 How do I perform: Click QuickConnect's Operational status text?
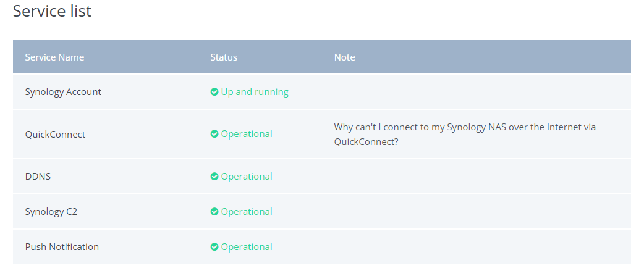coord(247,134)
